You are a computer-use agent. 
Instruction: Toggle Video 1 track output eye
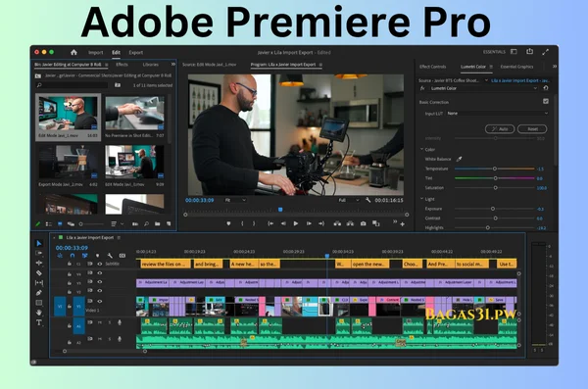click(x=100, y=301)
